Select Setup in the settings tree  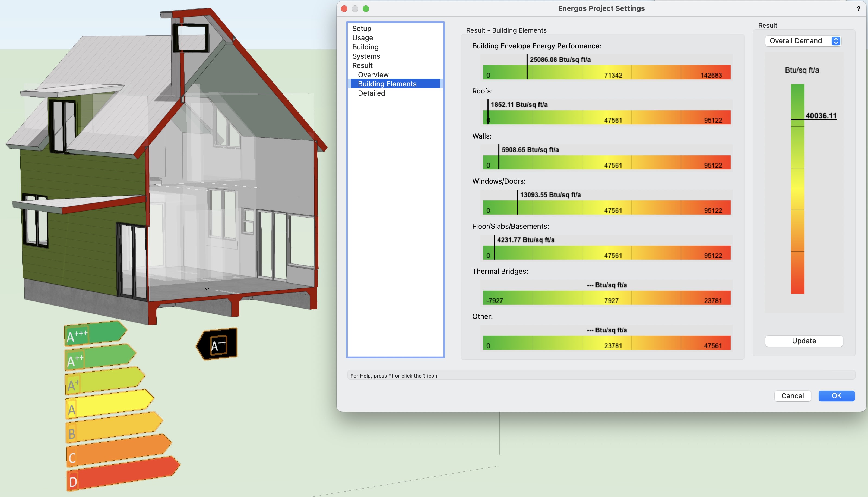[x=362, y=29]
